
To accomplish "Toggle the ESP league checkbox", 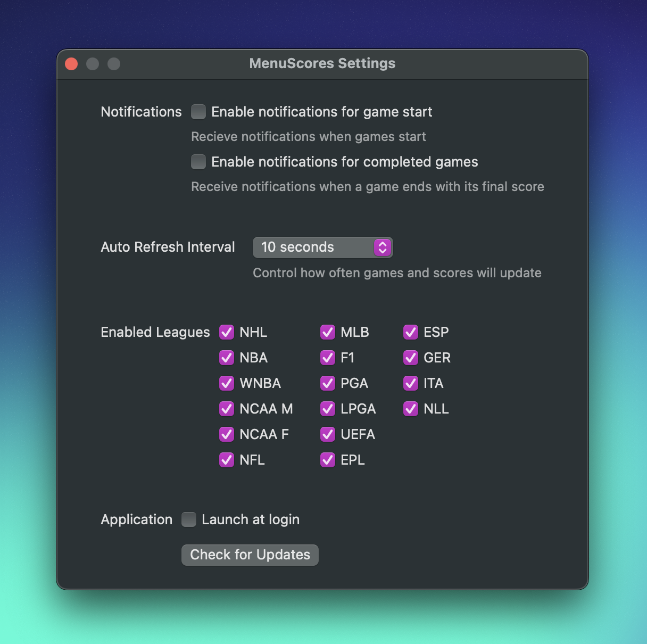I will (411, 332).
